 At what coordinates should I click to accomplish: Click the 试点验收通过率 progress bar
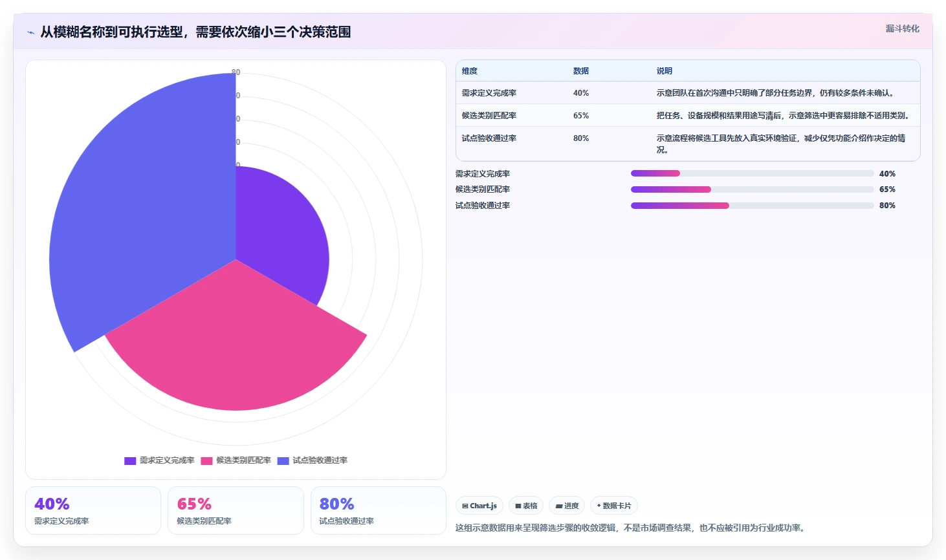752,206
